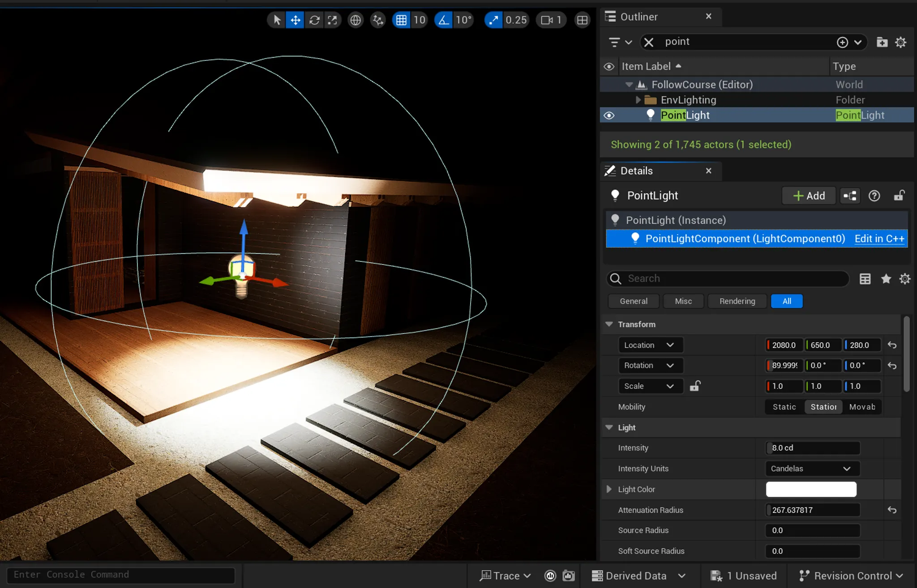Switch to the Rendering filter tab

(x=737, y=301)
